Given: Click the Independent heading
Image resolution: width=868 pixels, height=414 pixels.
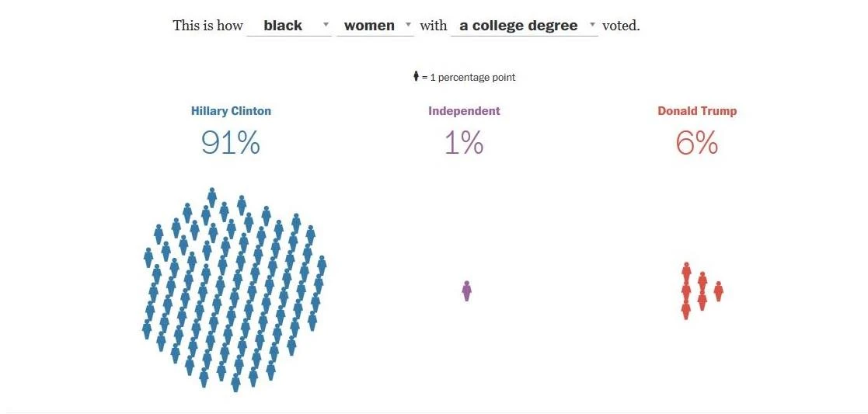Looking at the screenshot, I should [x=464, y=111].
